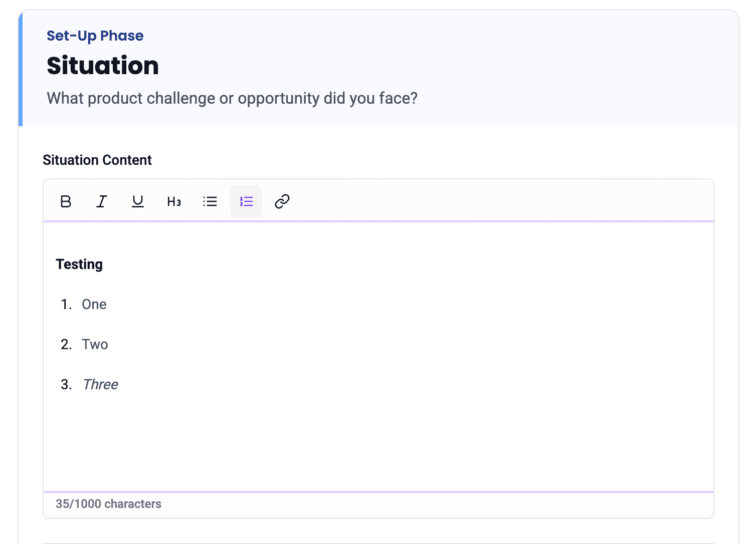Switch to a bulleted list

(210, 201)
